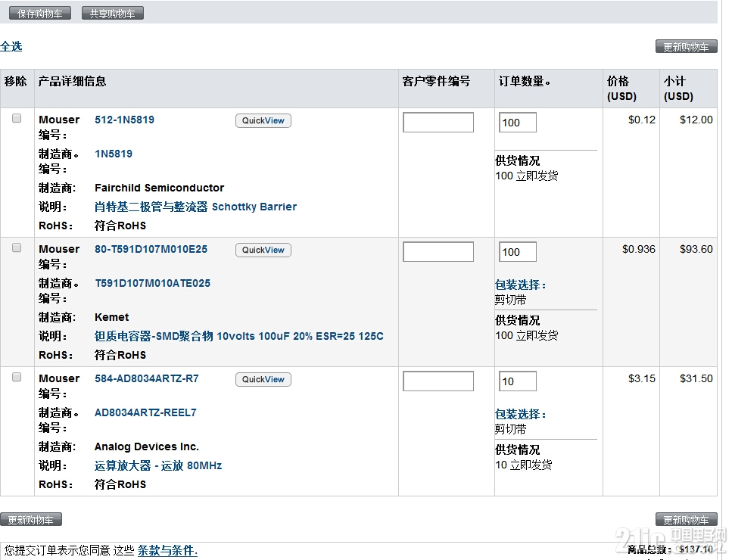The height and width of the screenshot is (560, 732).
Task: Click 包装选择 link for the Kemet capacitor
Action: [520, 285]
